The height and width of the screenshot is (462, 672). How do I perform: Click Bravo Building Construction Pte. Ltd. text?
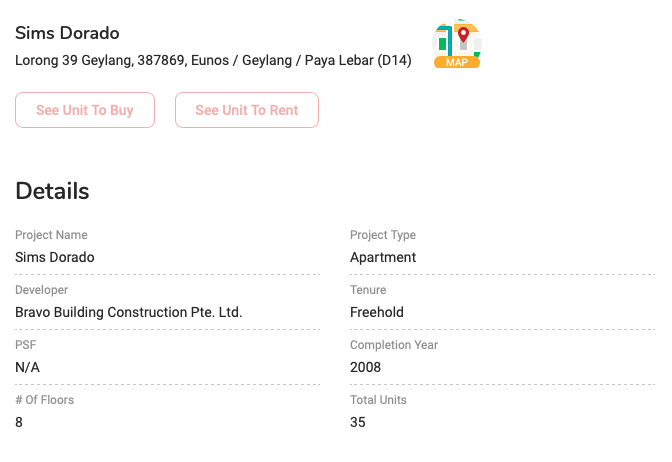coord(129,312)
